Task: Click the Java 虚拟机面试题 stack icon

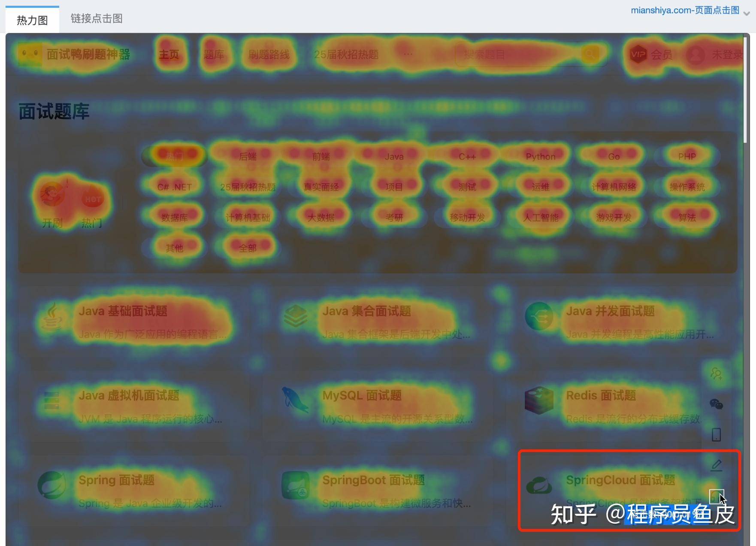Action: tap(52, 400)
